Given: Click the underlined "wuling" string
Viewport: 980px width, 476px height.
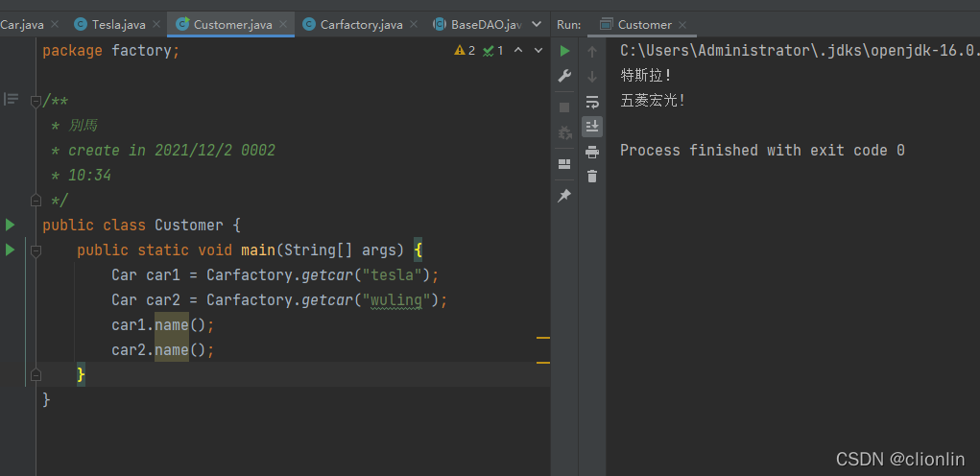Looking at the screenshot, I should [396, 300].
